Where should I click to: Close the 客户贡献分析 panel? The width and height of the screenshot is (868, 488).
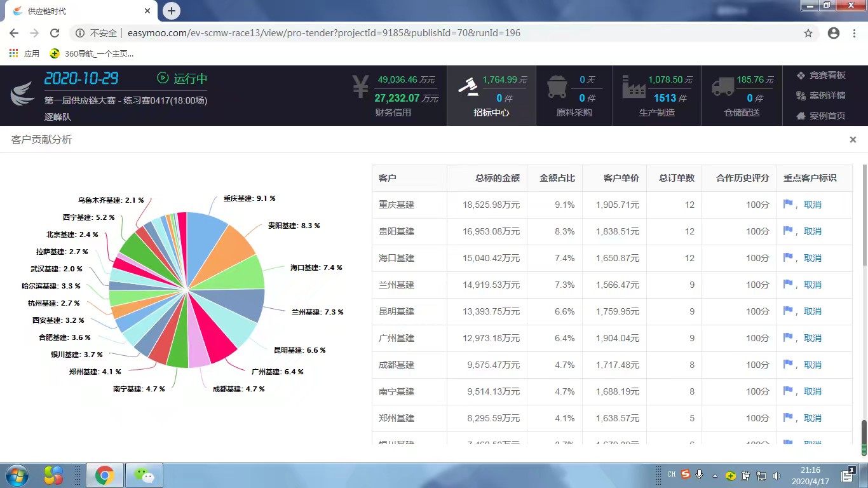click(853, 140)
